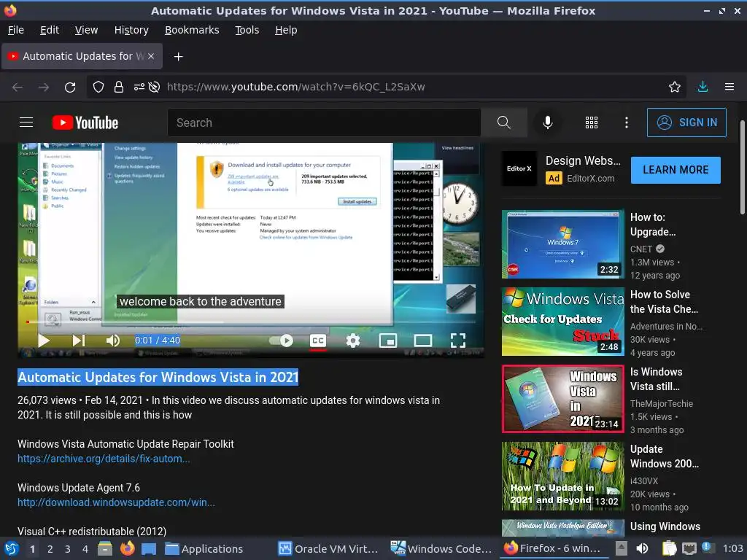Click the 0:01 / 4:40 time display

158,341
